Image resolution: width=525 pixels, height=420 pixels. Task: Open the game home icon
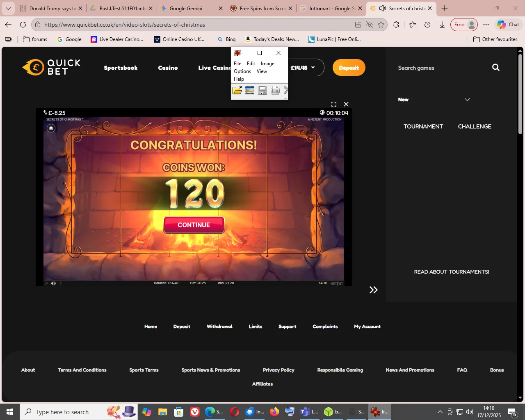(x=51, y=128)
